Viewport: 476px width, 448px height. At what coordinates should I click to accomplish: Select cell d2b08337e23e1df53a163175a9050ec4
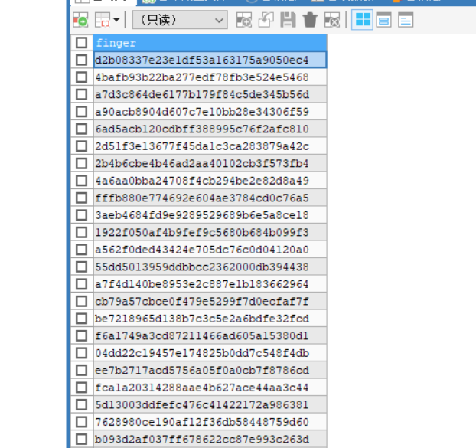coord(210,60)
